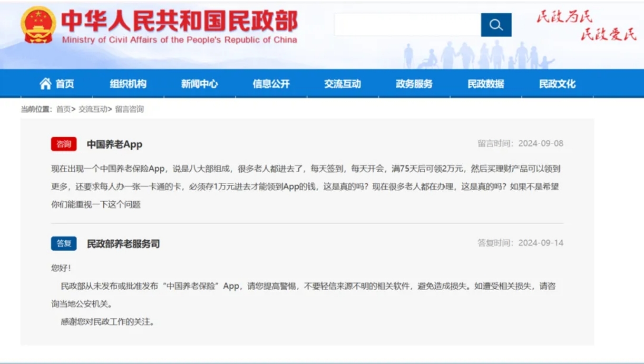Select the 信息公开 navigation tab
644x364 pixels.
[271, 83]
